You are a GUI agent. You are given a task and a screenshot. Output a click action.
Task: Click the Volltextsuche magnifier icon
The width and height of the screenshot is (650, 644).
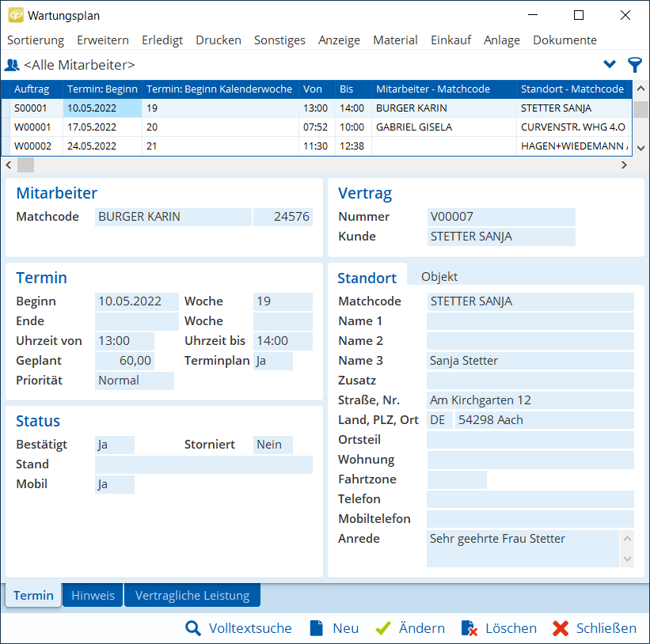tap(193, 628)
